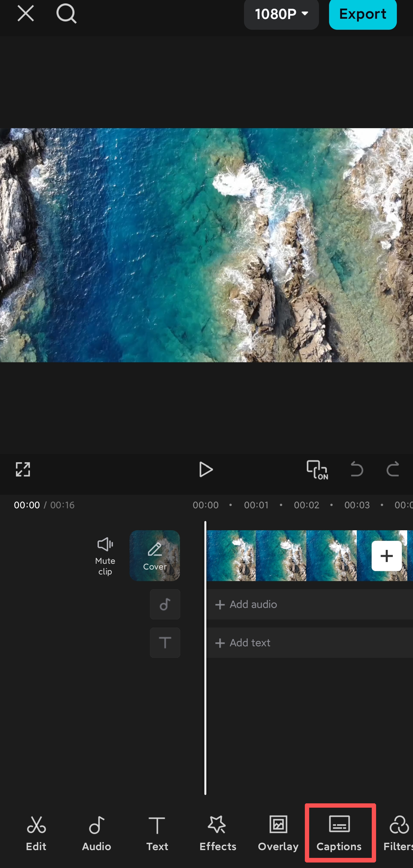Tap the 00:03 timeline ruler mark
The height and width of the screenshot is (868, 413).
[x=357, y=505]
